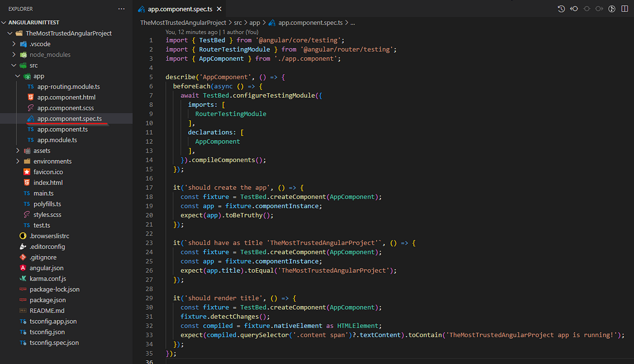Open karma.conf.js via its JS icon
The image size is (634, 364).
[24, 278]
